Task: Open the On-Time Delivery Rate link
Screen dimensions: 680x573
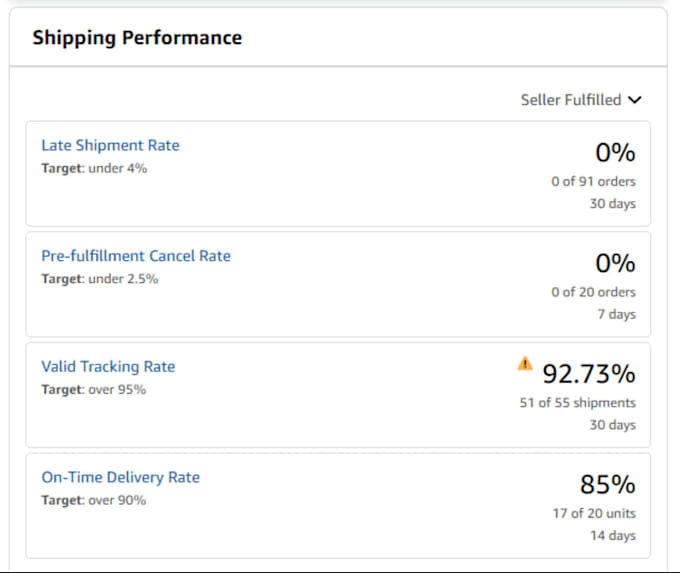Action: [121, 477]
